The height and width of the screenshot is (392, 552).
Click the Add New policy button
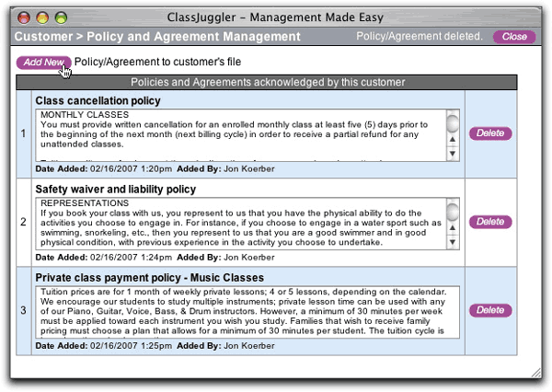(43, 63)
